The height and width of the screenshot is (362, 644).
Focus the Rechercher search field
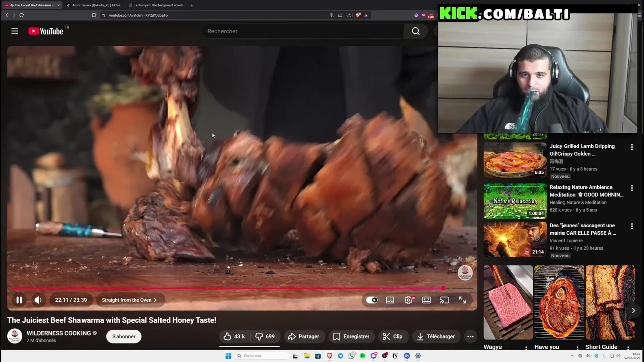[302, 31]
